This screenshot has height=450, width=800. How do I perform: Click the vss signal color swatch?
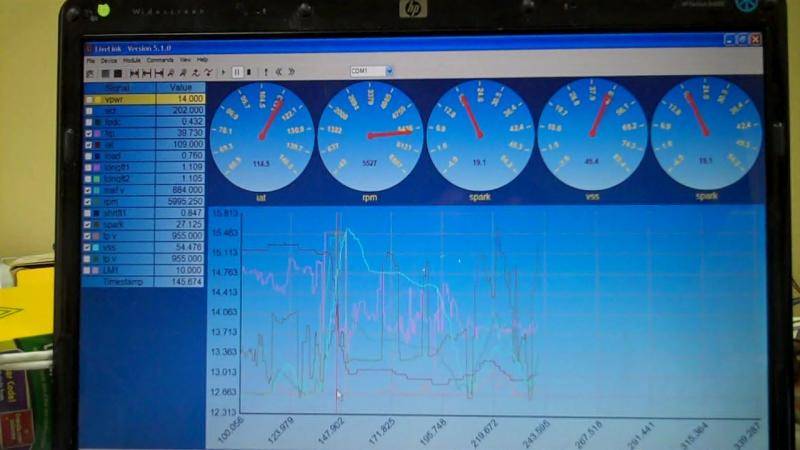[98, 247]
